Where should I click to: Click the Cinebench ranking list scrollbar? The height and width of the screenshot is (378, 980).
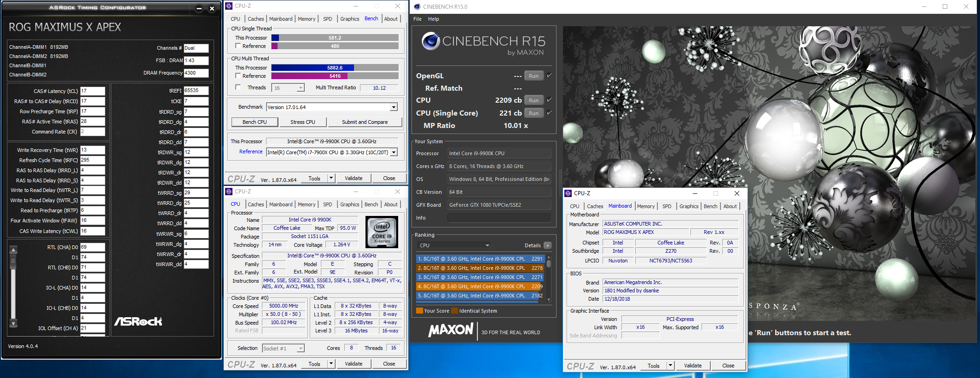pos(549,276)
